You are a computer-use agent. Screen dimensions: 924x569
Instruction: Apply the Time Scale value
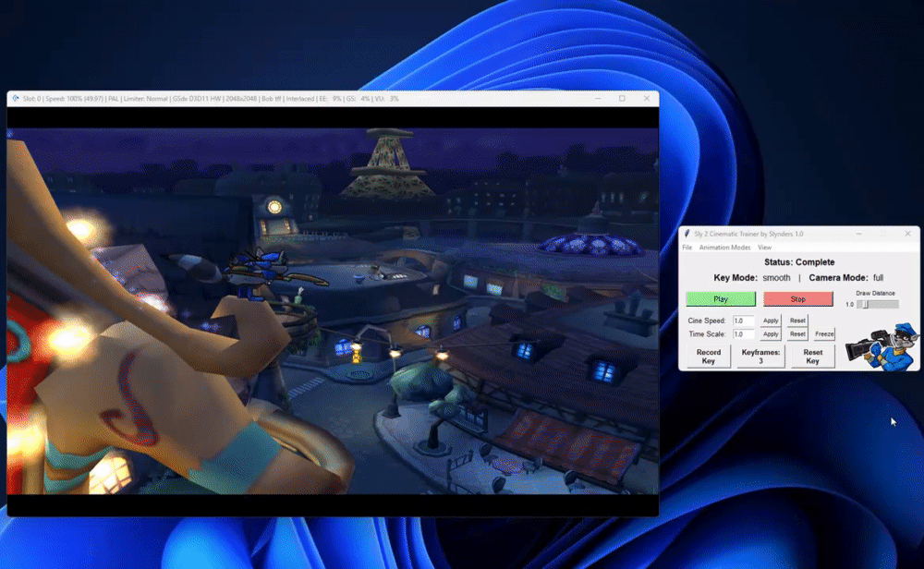click(x=771, y=334)
